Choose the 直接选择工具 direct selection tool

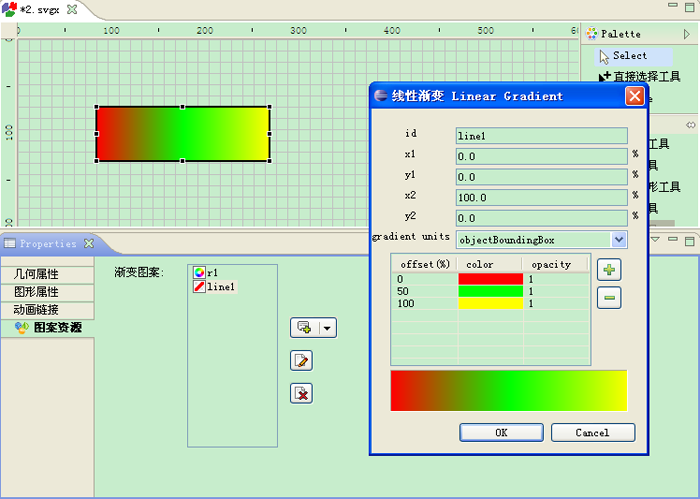pyautogui.click(x=640, y=76)
